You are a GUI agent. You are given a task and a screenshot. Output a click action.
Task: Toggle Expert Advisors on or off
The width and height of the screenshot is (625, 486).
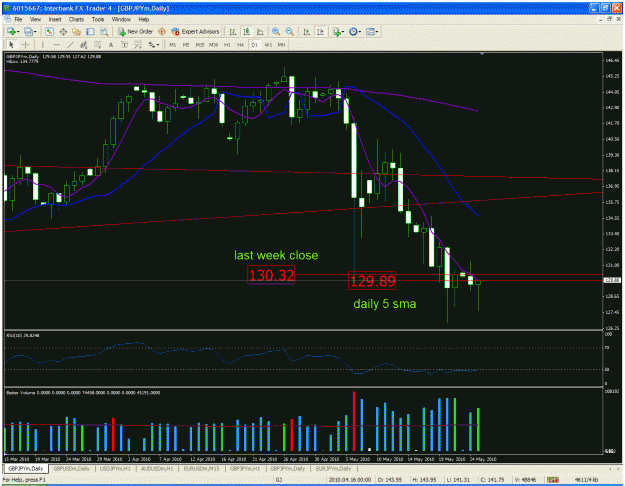(195, 31)
